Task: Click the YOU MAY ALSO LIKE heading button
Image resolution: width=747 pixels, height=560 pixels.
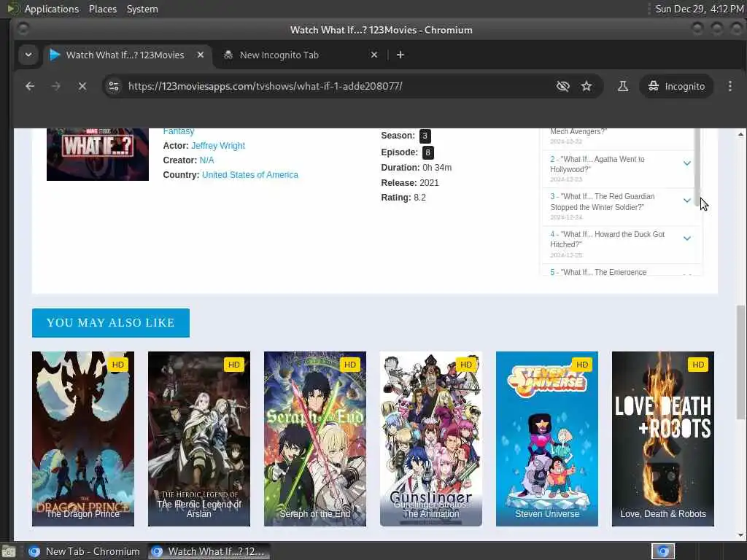Action: [x=111, y=323]
